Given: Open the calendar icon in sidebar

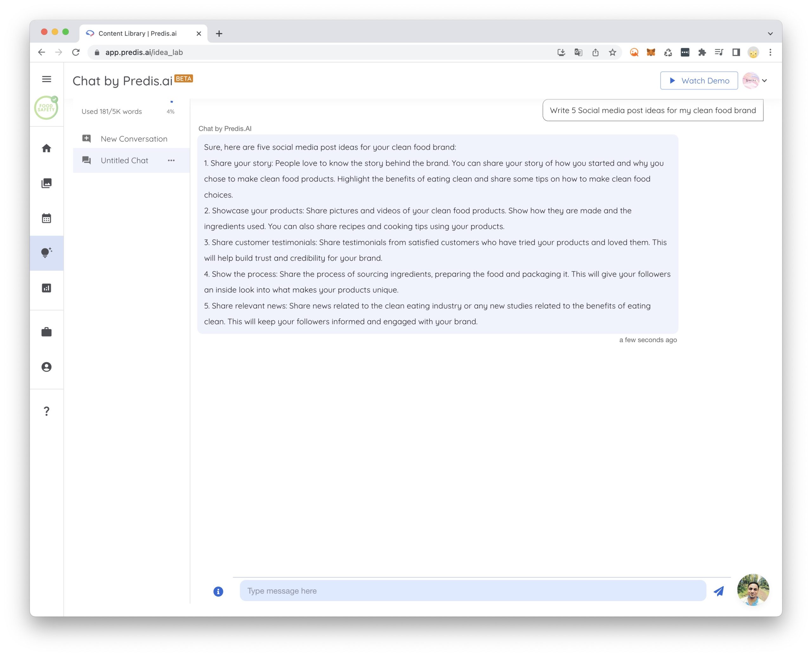Looking at the screenshot, I should tap(46, 218).
